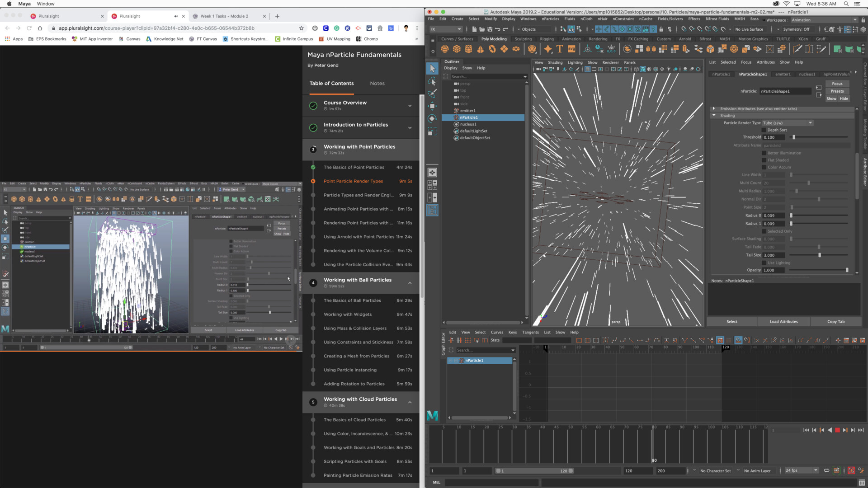Open the nParticles menu in Maya

click(x=550, y=19)
